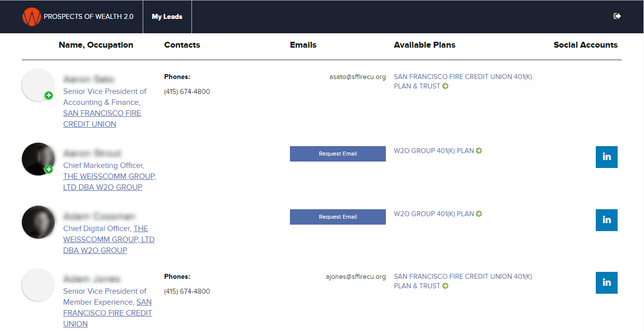Click green arrow beside first San Francisco Fire plan
The image size is (644, 331).
446,86
